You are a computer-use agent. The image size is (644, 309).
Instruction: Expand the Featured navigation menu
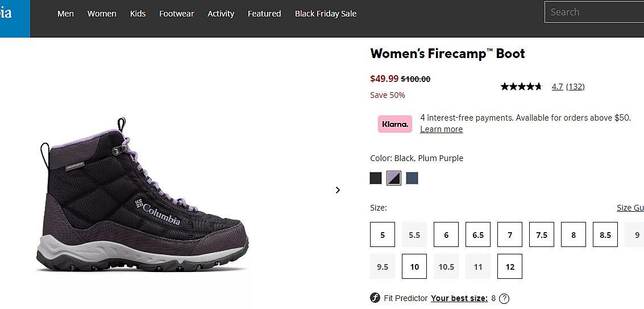coord(264,14)
